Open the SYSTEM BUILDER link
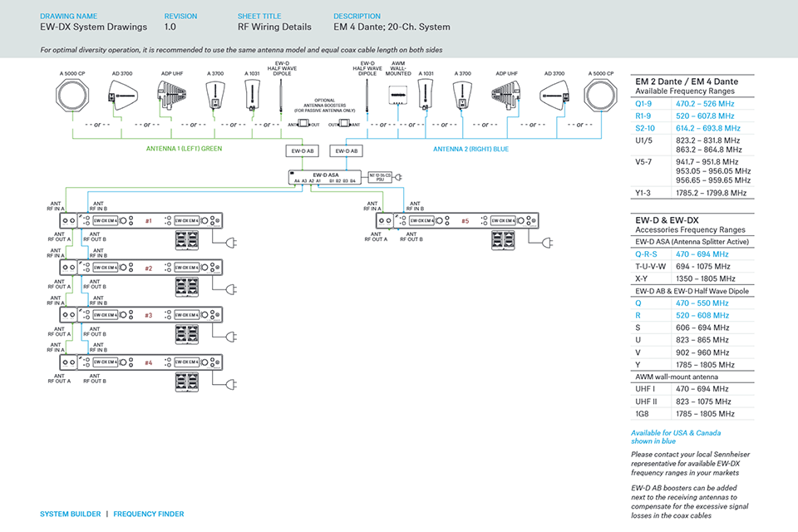 (70, 515)
